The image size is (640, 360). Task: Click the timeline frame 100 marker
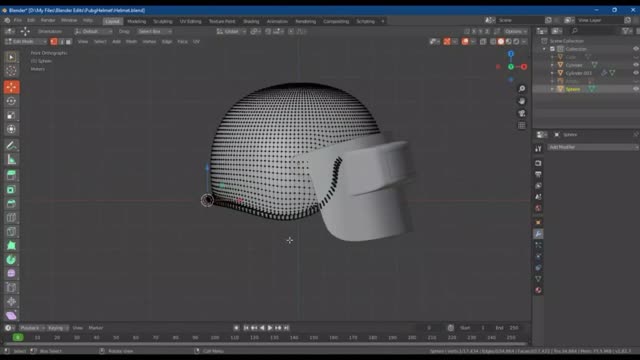click(215, 338)
